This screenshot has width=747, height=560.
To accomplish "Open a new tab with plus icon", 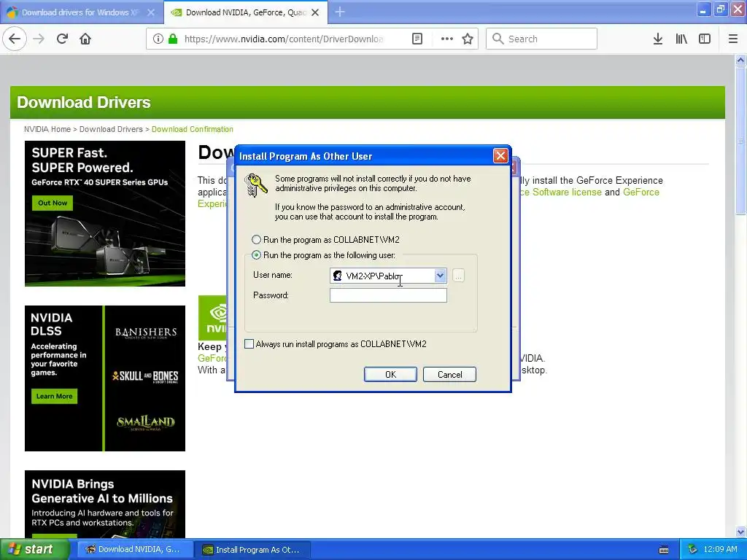I will 340,12.
